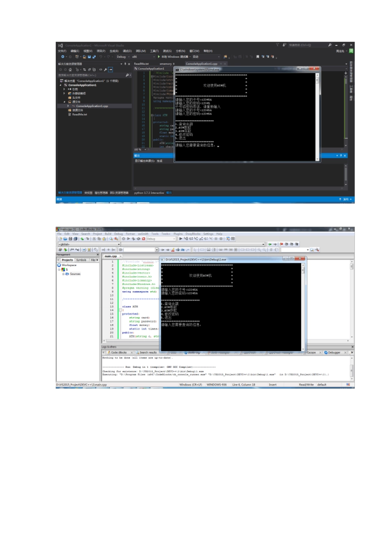Switch to Symbols tab in Management panel
The height and width of the screenshot is (555, 392).
click(81, 260)
